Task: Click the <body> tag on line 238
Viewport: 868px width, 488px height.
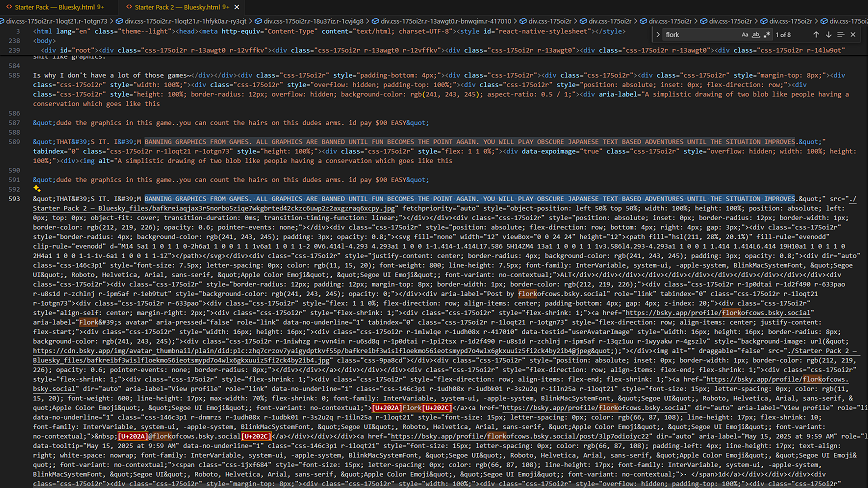Action: click(44, 41)
